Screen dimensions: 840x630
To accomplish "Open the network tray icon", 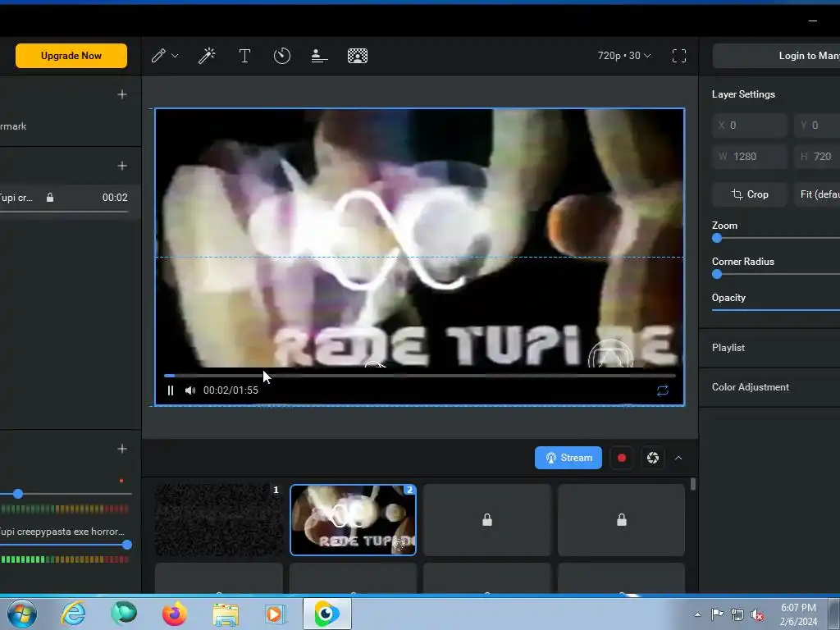I will (737, 614).
